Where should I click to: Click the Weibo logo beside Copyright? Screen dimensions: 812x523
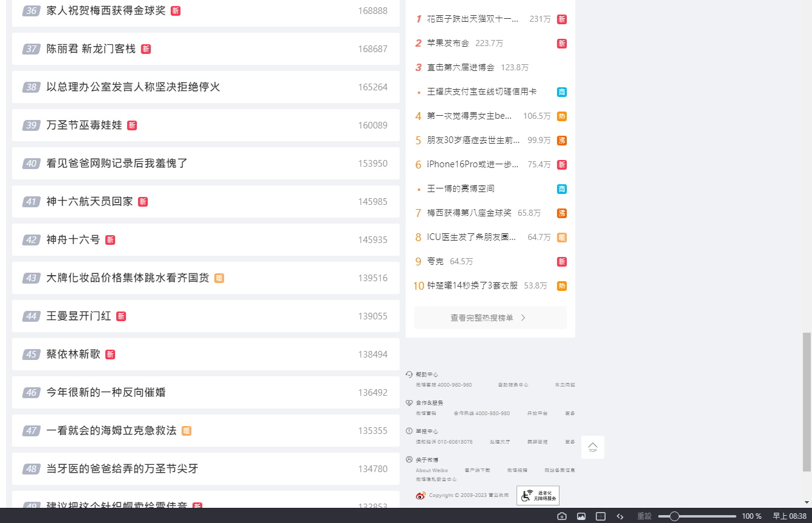[x=421, y=496]
